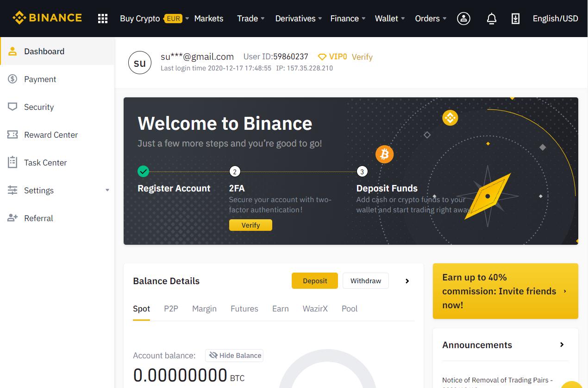
Task: Switch to the Earn balance tab
Action: pos(281,309)
